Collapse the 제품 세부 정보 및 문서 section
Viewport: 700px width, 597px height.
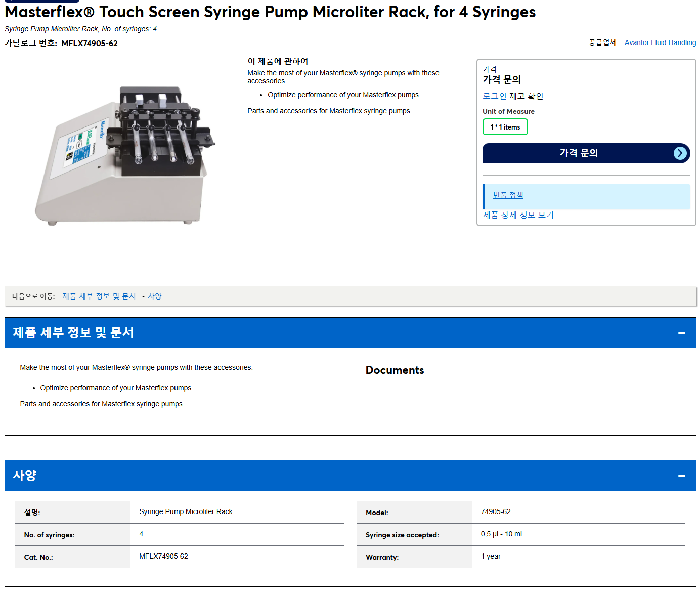[681, 333]
